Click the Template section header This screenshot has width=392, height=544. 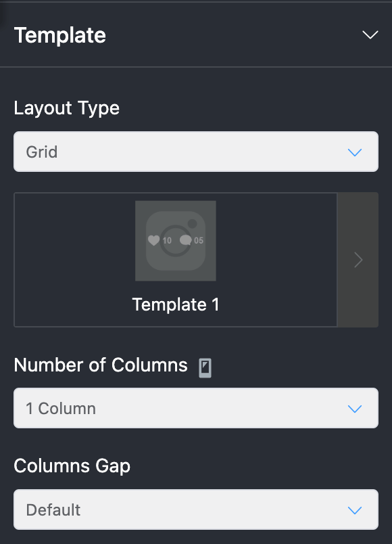pyautogui.click(x=59, y=35)
